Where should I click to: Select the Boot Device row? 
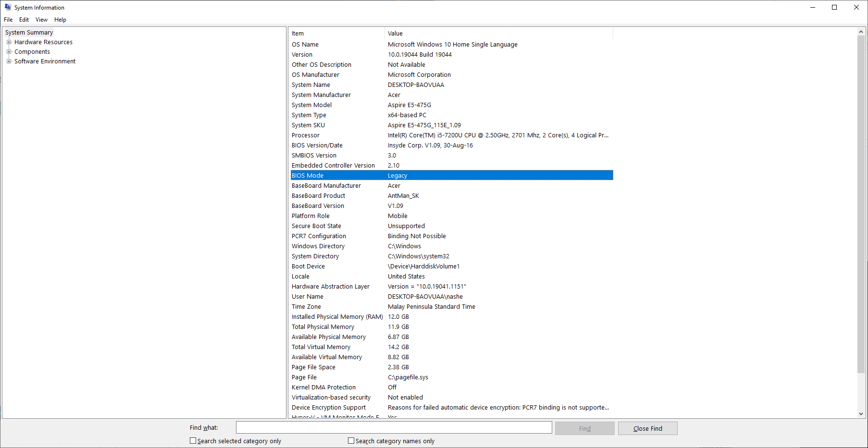tap(452, 266)
